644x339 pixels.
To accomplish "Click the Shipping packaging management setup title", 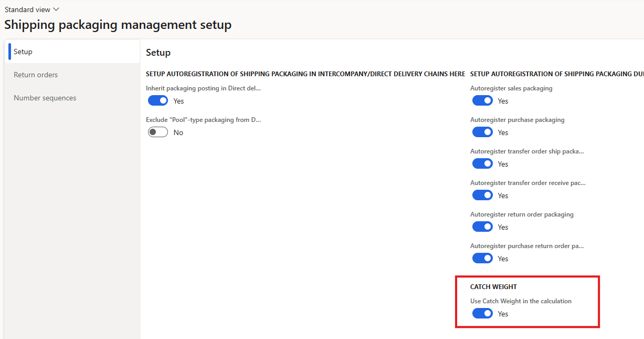I will 118,25.
